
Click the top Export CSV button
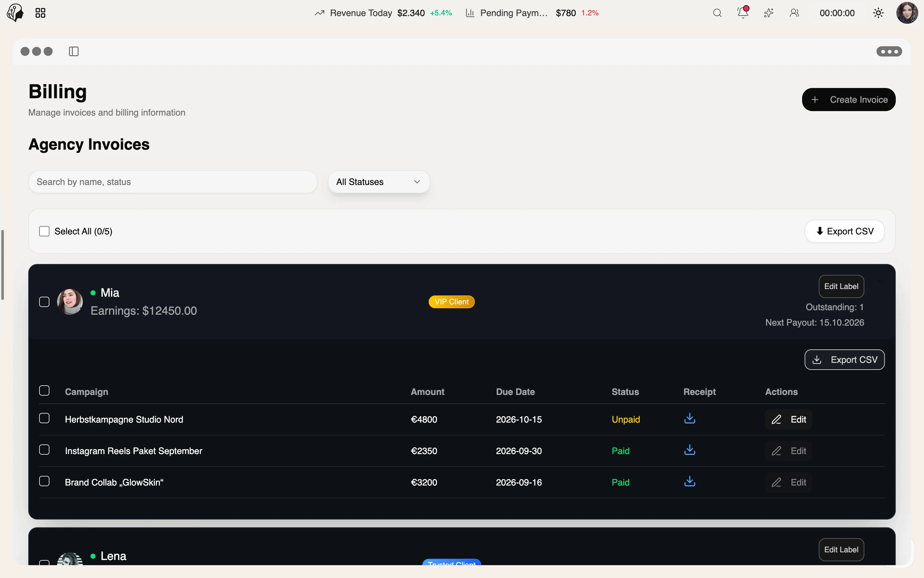(x=844, y=231)
